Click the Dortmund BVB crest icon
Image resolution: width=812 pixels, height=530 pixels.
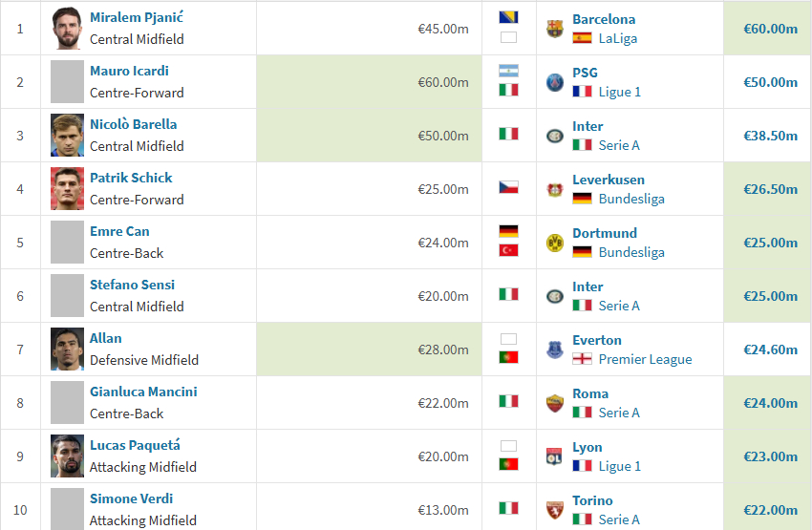click(x=555, y=243)
